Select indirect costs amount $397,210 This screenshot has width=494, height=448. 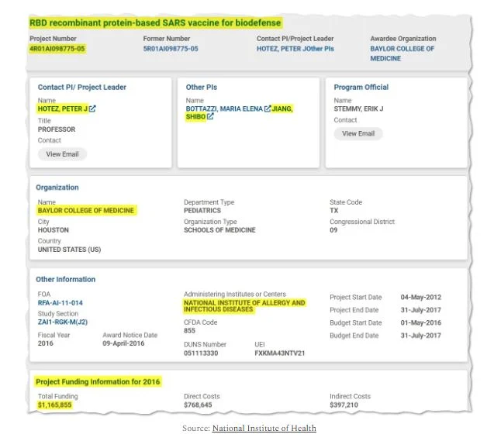[x=344, y=405]
